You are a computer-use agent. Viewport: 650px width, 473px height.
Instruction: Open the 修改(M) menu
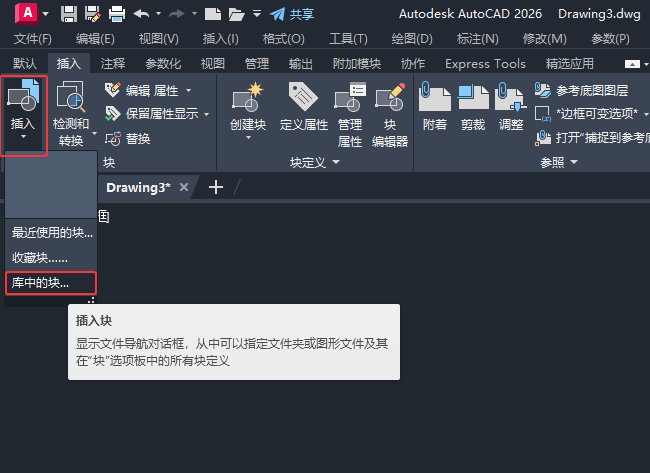pyautogui.click(x=545, y=39)
